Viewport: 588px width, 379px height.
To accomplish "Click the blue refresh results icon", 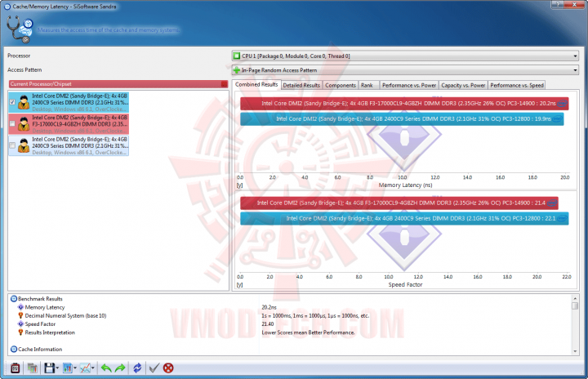I will tap(137, 368).
